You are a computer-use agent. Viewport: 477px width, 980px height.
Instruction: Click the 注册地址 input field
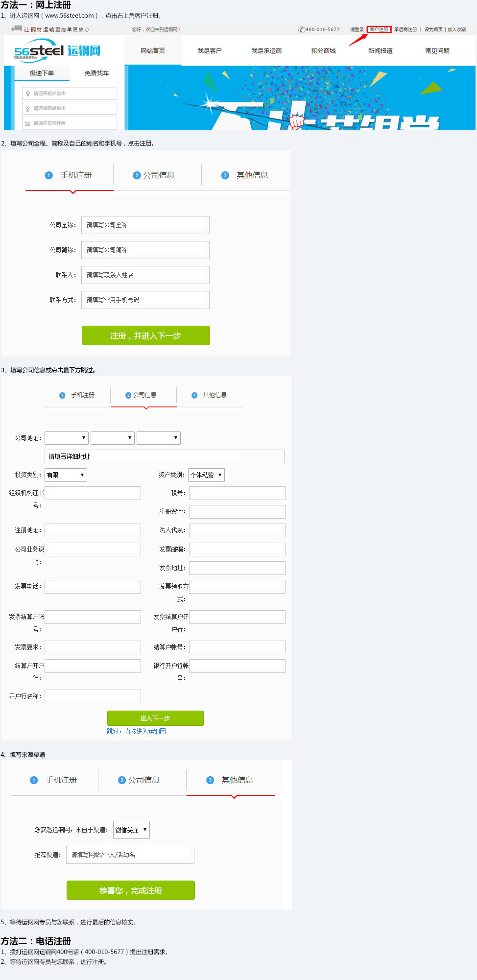pos(93,530)
